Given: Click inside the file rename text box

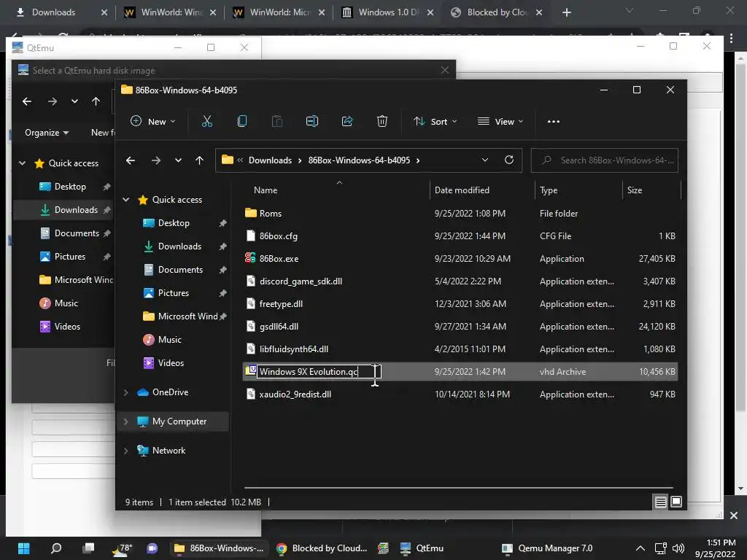Looking at the screenshot, I should [319, 371].
